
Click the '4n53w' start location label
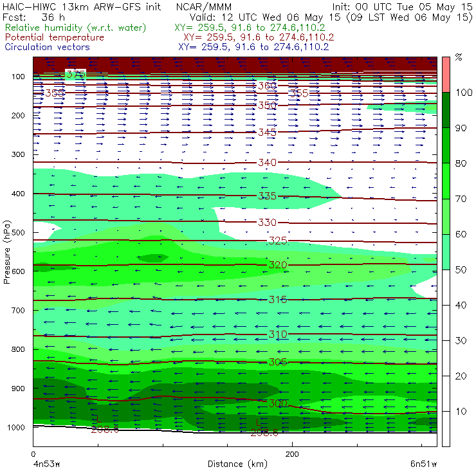[x=47, y=464]
